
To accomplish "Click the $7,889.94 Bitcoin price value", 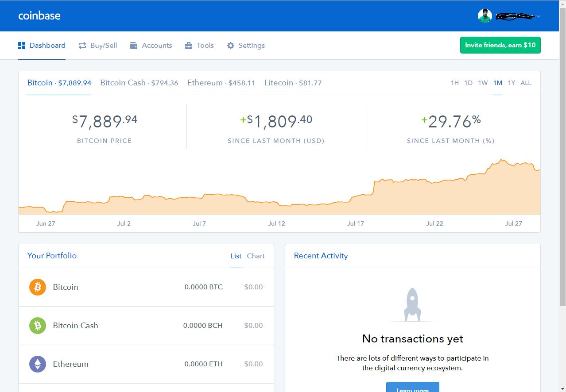I will click(x=105, y=121).
